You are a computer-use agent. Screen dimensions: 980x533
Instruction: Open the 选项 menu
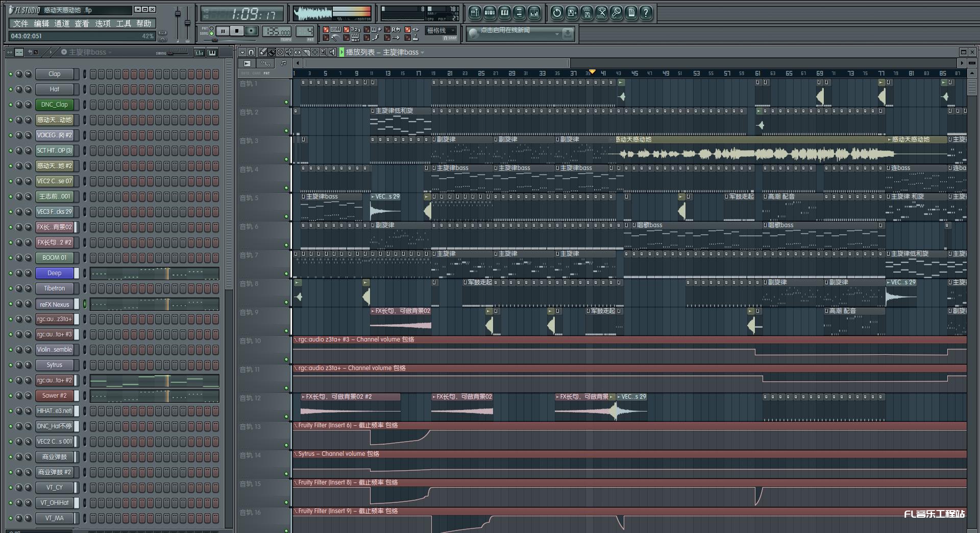click(103, 23)
